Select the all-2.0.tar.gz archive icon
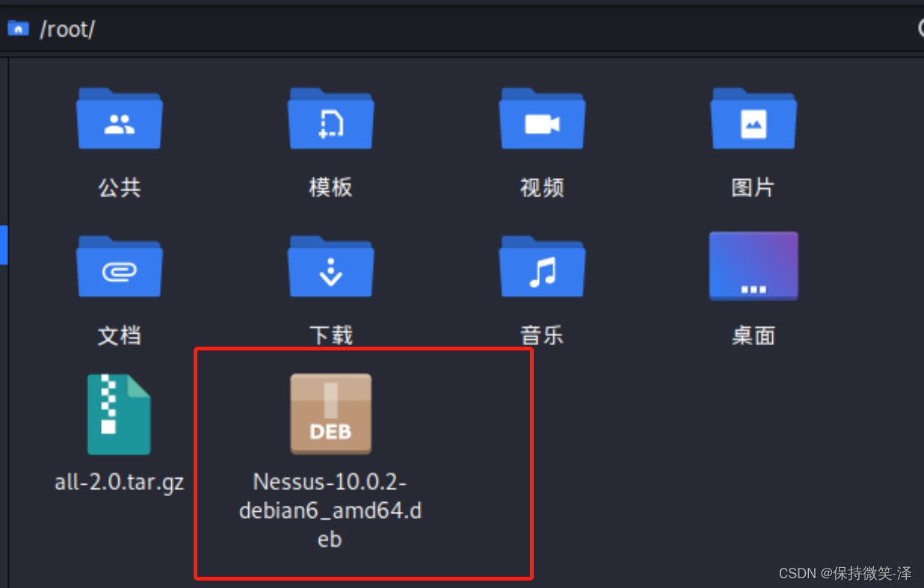Image resolution: width=924 pixels, height=588 pixels. click(x=119, y=415)
